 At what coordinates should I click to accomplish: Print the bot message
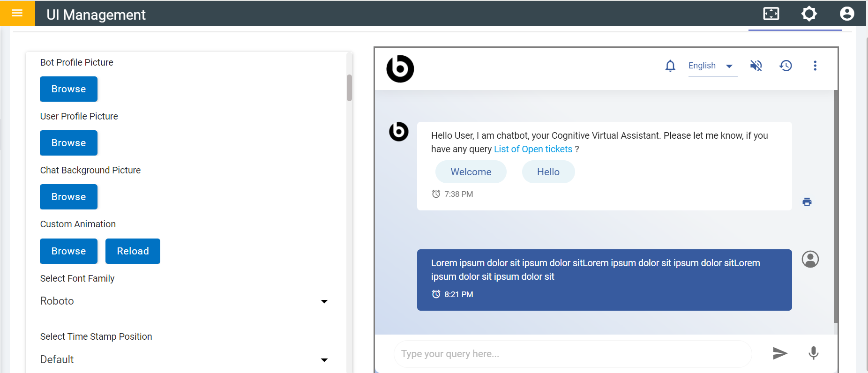click(807, 202)
